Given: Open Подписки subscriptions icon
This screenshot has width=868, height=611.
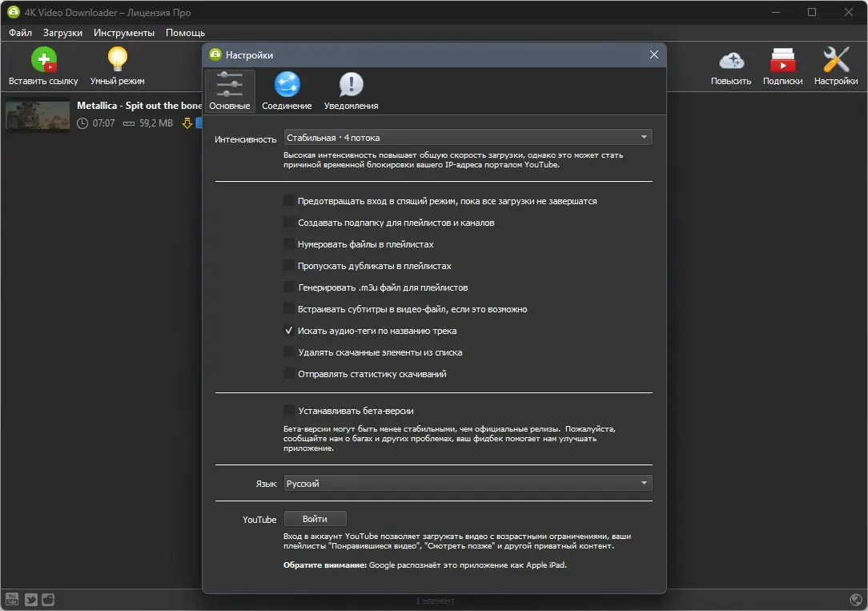Looking at the screenshot, I should click(x=783, y=60).
